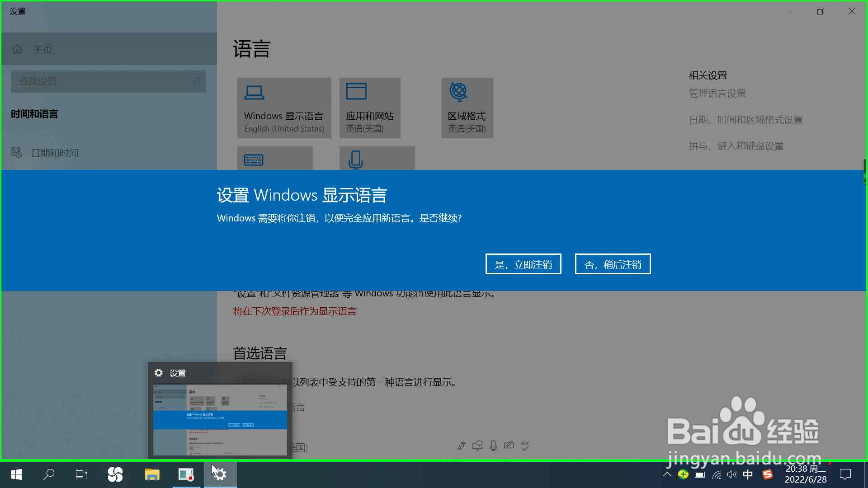Open 管理语言设置 link
The height and width of the screenshot is (488, 868).
point(717,94)
